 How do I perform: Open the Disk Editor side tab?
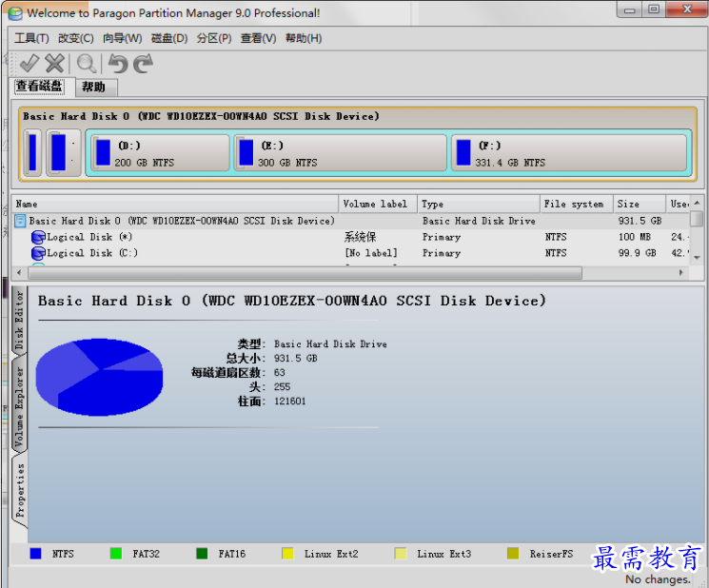tap(19, 320)
